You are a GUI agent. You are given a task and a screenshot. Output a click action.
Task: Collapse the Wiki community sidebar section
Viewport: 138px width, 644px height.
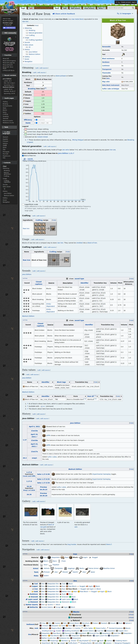click(9, 33)
